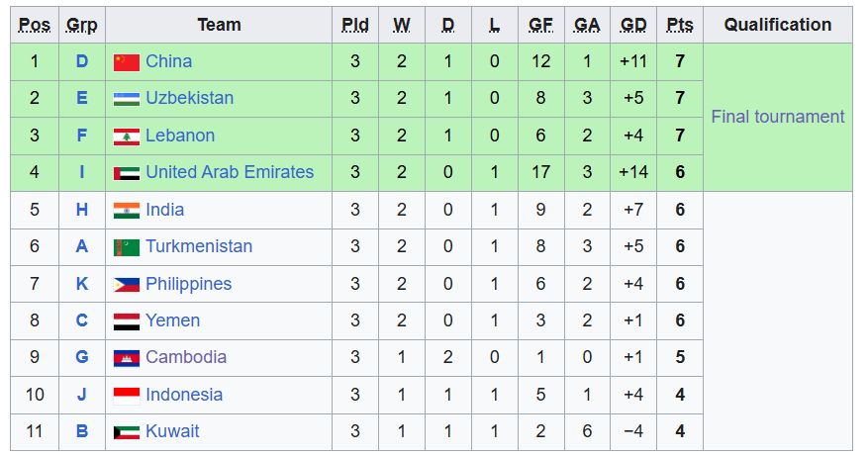Open the Uzbekistan team link
The image size is (868, 456).
(189, 98)
